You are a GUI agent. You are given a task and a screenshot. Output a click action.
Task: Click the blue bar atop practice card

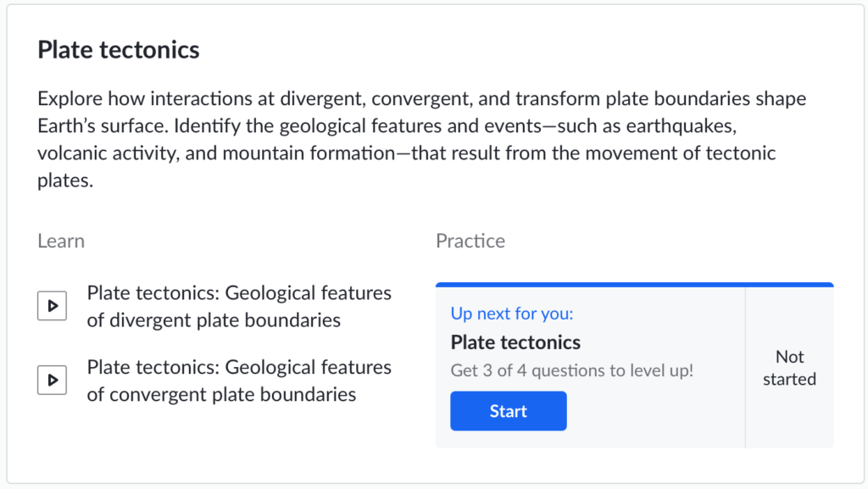(634, 285)
